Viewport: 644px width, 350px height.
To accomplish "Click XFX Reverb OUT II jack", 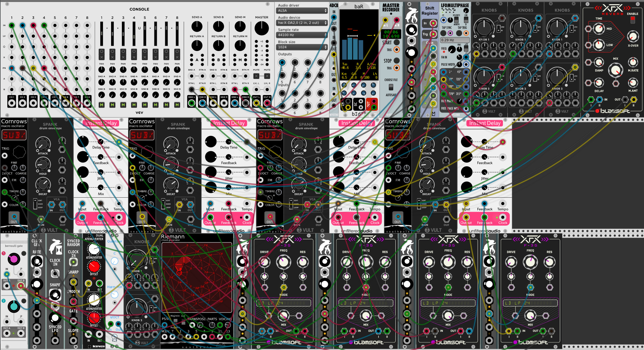I will 634,100.
